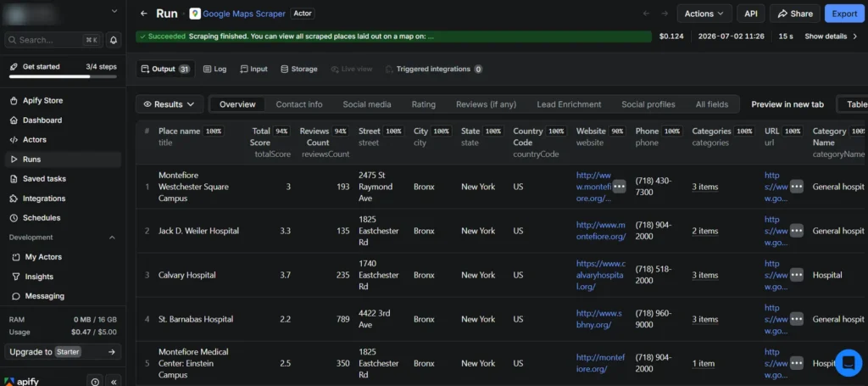The height and width of the screenshot is (386, 868).
Task: Click Preview in new tab
Action: 787,104
